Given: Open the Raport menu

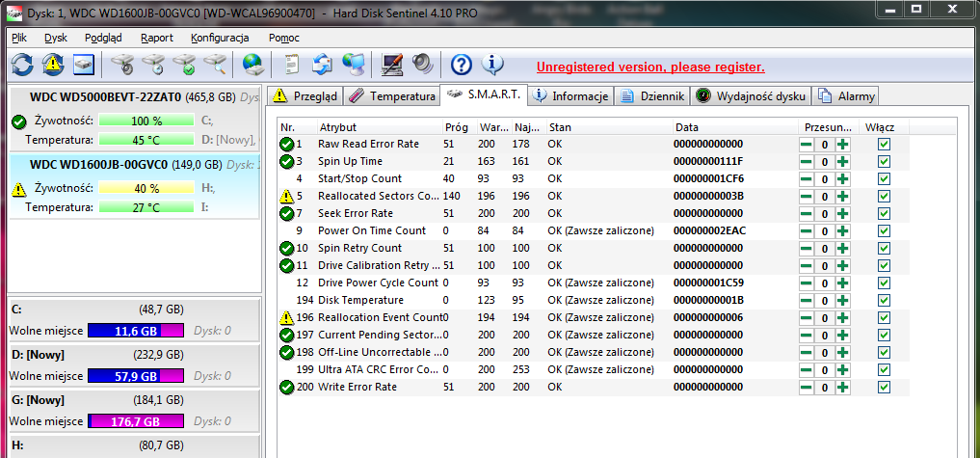Looking at the screenshot, I should click(x=157, y=38).
